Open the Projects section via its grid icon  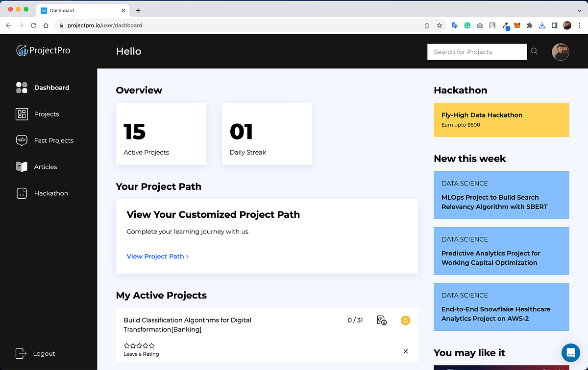tap(22, 114)
